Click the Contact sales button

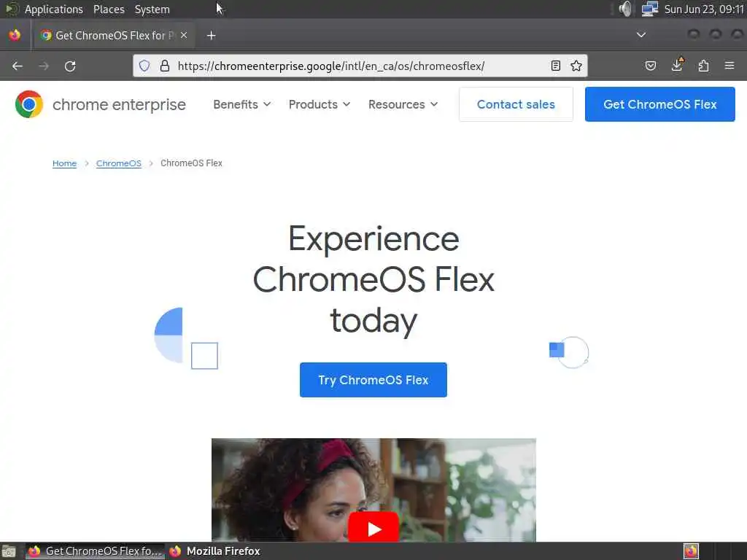[516, 104]
